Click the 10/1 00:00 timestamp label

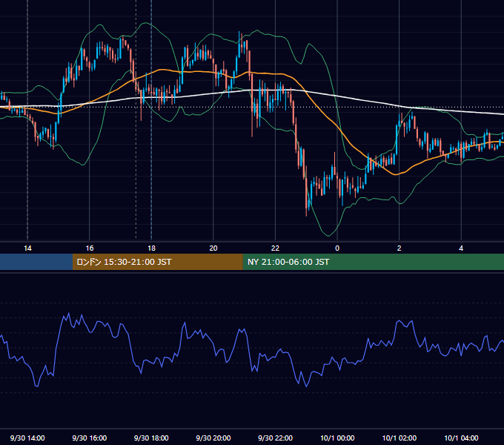pos(337,438)
